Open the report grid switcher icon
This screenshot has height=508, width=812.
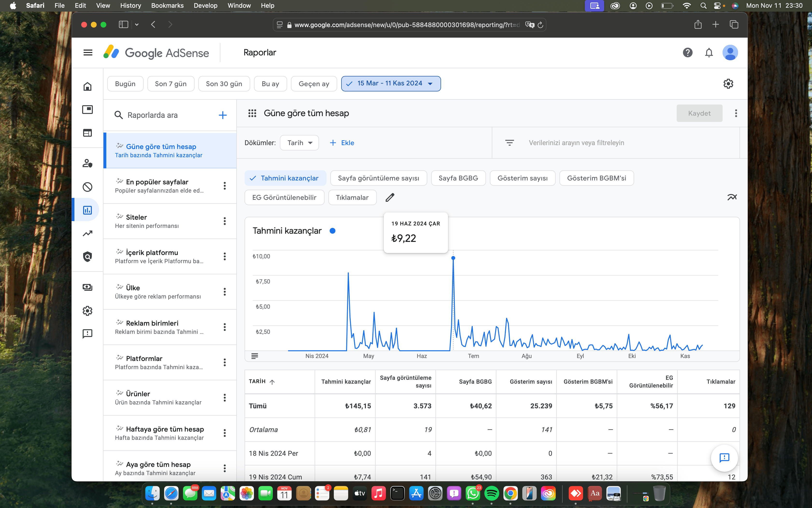(x=252, y=113)
